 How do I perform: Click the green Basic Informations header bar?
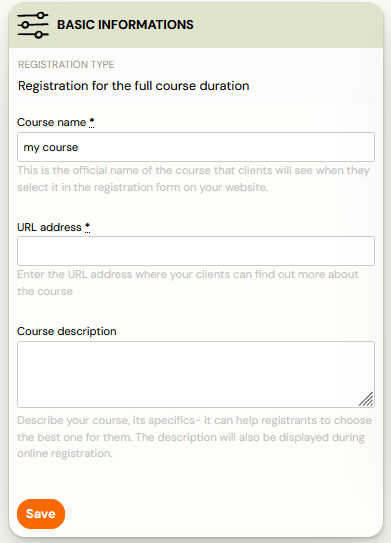click(196, 25)
